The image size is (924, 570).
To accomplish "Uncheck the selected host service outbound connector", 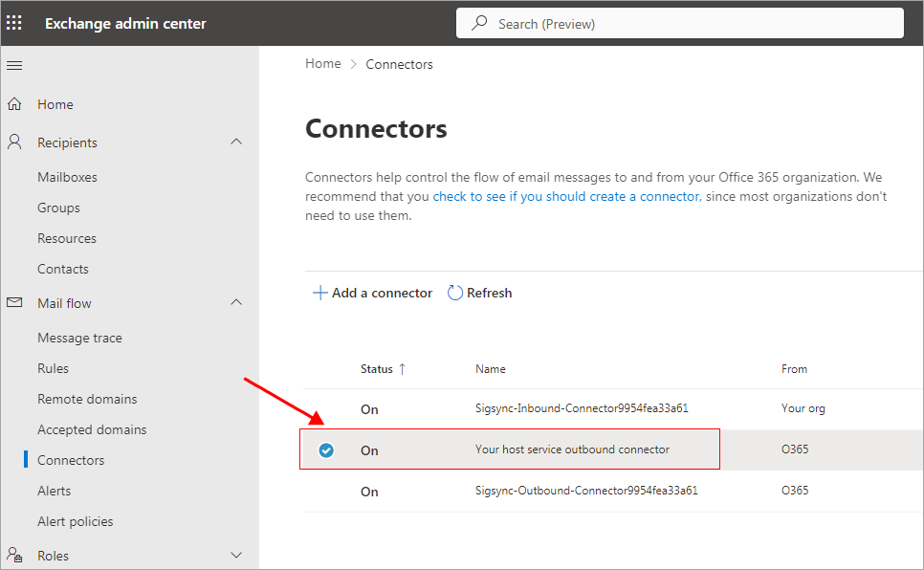I will coord(326,450).
